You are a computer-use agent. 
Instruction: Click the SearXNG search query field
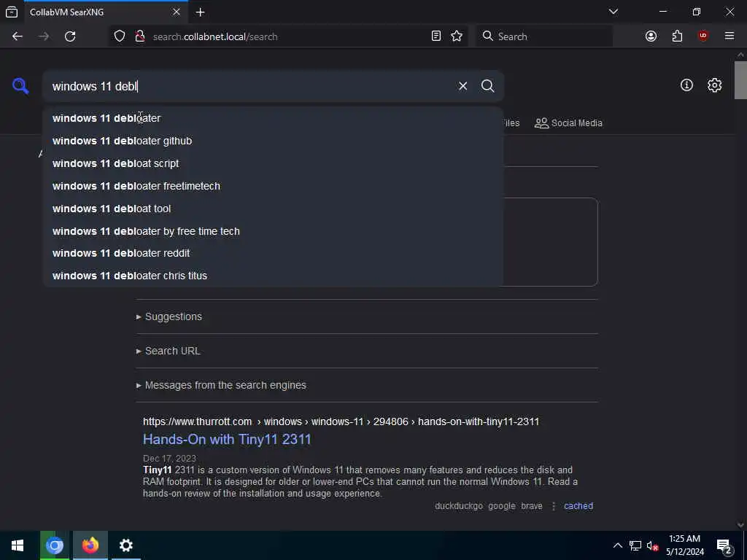coord(250,86)
